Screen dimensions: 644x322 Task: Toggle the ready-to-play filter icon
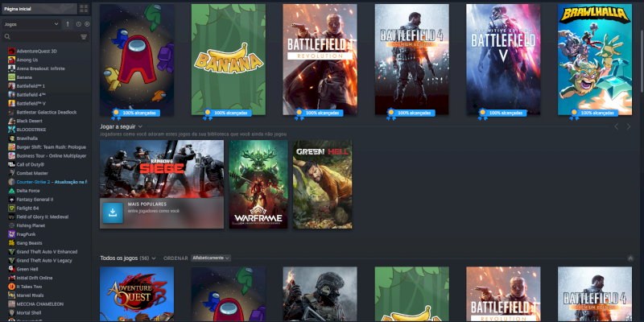click(87, 24)
